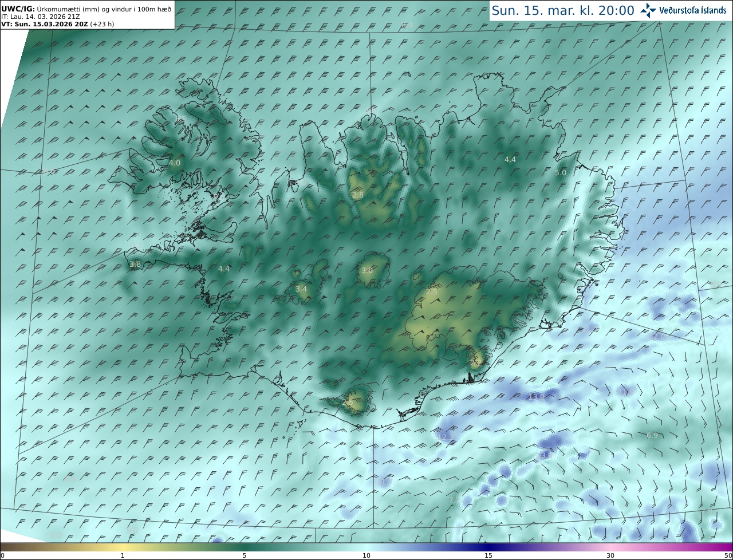Select the 2.5 value over the large glacier
733x560 pixels.
[432, 292]
